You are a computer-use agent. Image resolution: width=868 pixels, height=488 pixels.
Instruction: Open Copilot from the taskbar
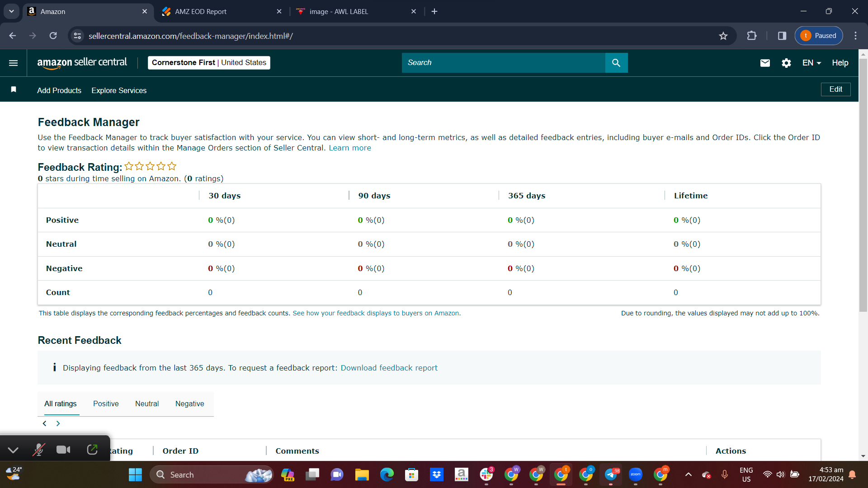point(288,474)
